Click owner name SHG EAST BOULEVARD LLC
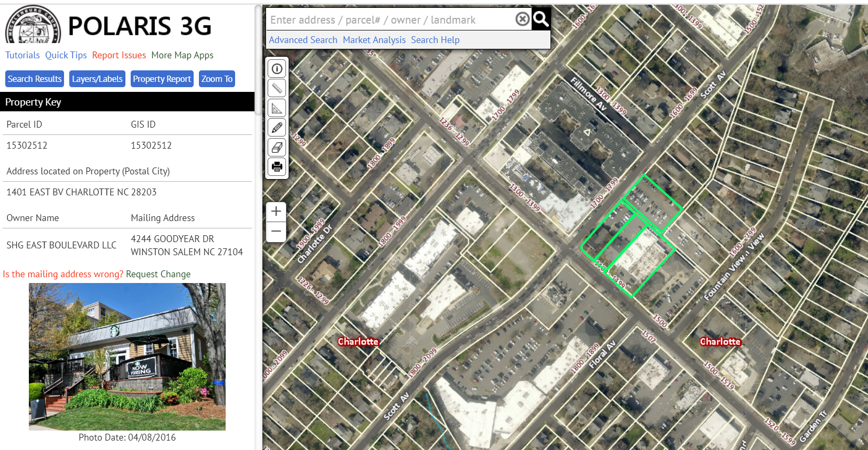This screenshot has width=868, height=450. [x=61, y=245]
